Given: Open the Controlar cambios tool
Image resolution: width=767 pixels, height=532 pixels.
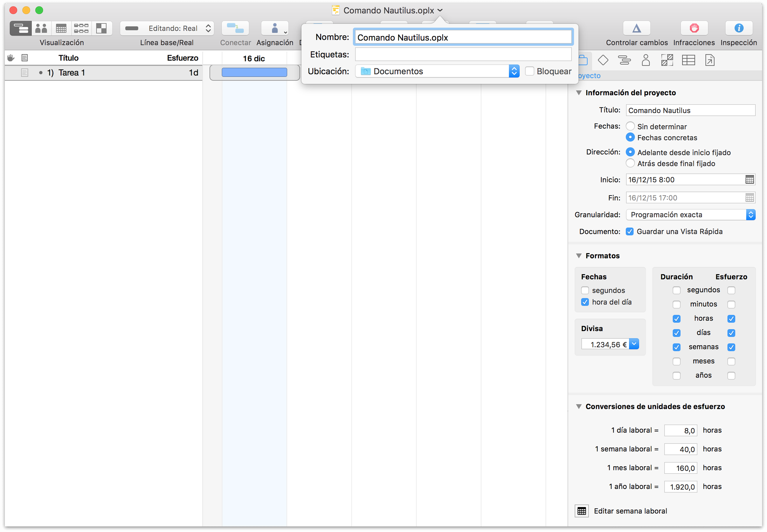Looking at the screenshot, I should pyautogui.click(x=636, y=28).
